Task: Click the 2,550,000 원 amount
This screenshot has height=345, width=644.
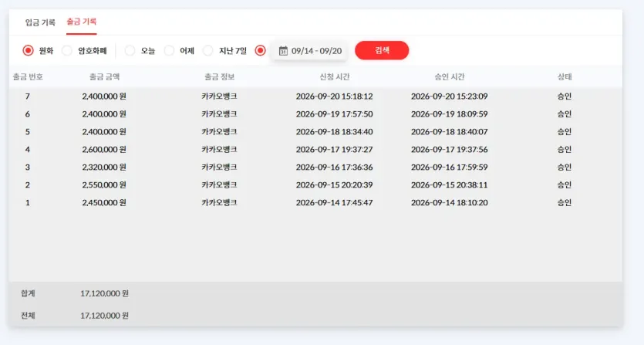Action: (104, 184)
